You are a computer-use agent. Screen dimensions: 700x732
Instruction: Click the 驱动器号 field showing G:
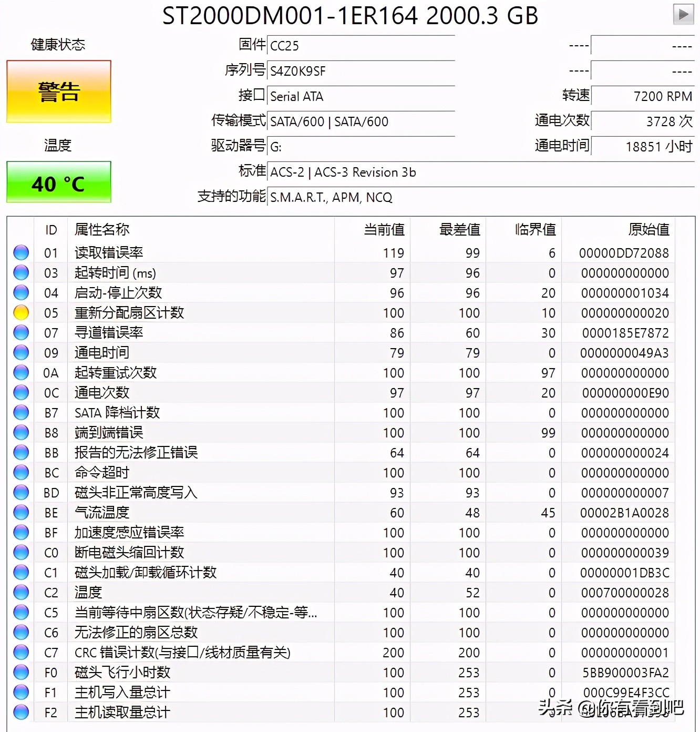tap(362, 147)
